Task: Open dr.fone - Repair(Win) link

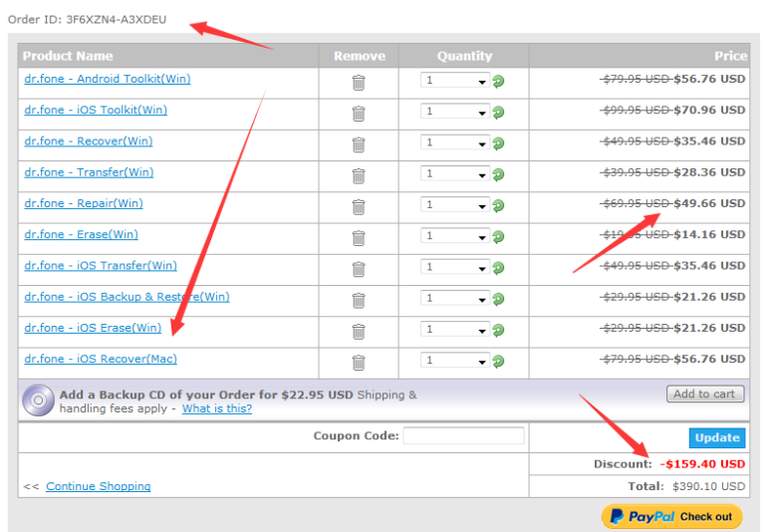Action: tap(84, 203)
